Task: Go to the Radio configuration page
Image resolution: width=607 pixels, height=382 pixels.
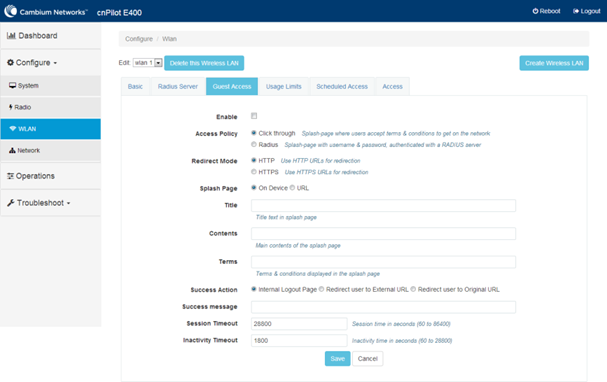Action: click(x=50, y=107)
